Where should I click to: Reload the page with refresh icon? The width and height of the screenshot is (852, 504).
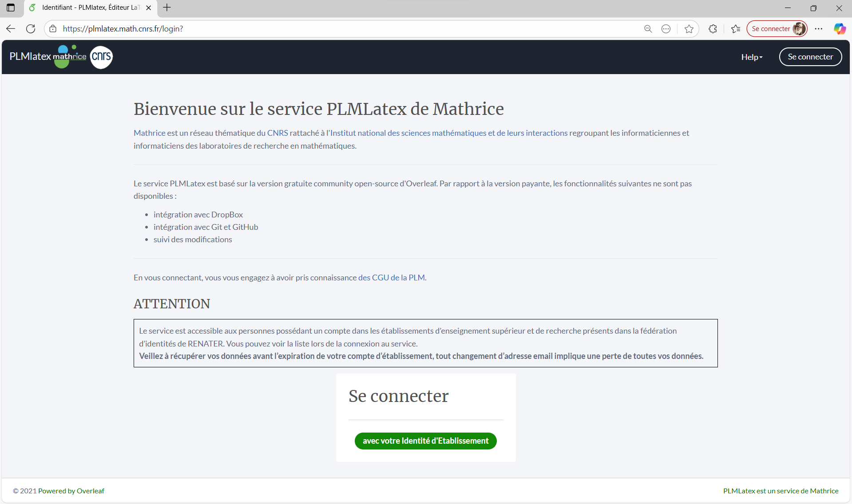[x=31, y=29]
